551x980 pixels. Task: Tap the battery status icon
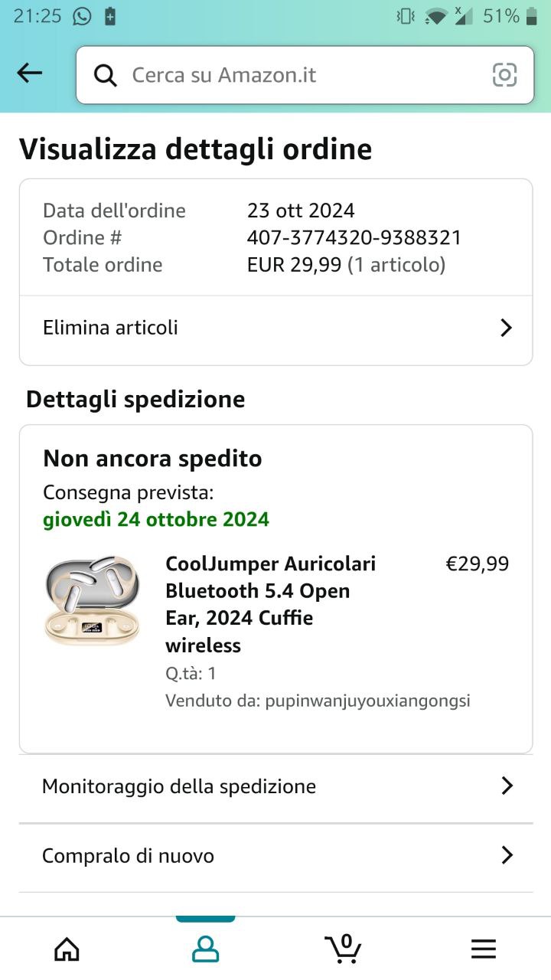pyautogui.click(x=532, y=16)
